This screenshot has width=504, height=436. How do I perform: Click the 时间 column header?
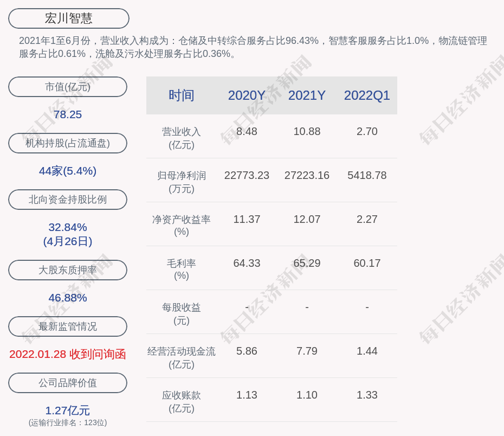point(182,95)
